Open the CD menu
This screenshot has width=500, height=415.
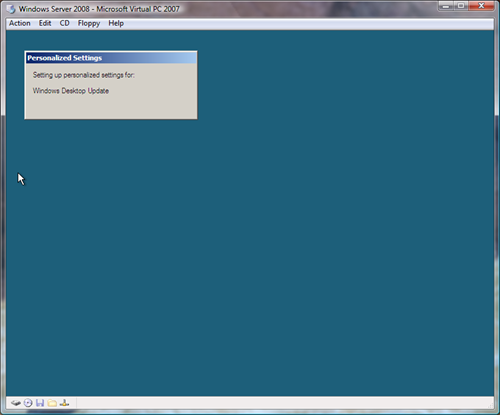[64, 23]
